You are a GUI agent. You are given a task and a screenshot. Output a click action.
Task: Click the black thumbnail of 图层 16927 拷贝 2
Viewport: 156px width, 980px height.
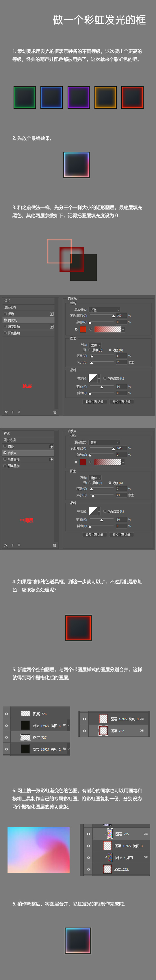(25, 749)
